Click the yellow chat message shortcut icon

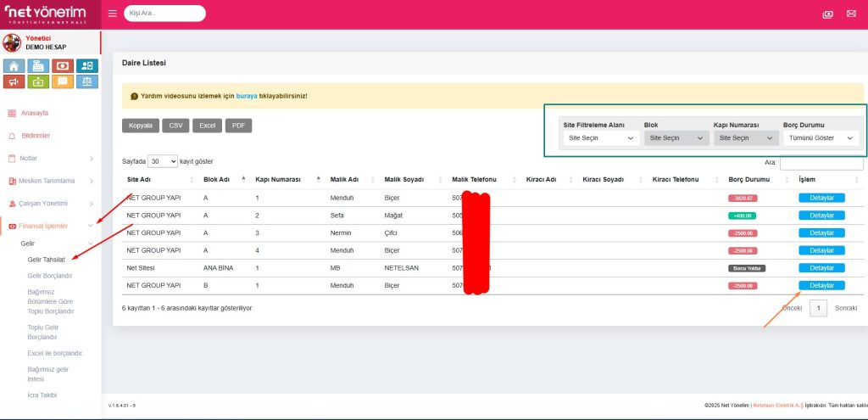(x=63, y=82)
